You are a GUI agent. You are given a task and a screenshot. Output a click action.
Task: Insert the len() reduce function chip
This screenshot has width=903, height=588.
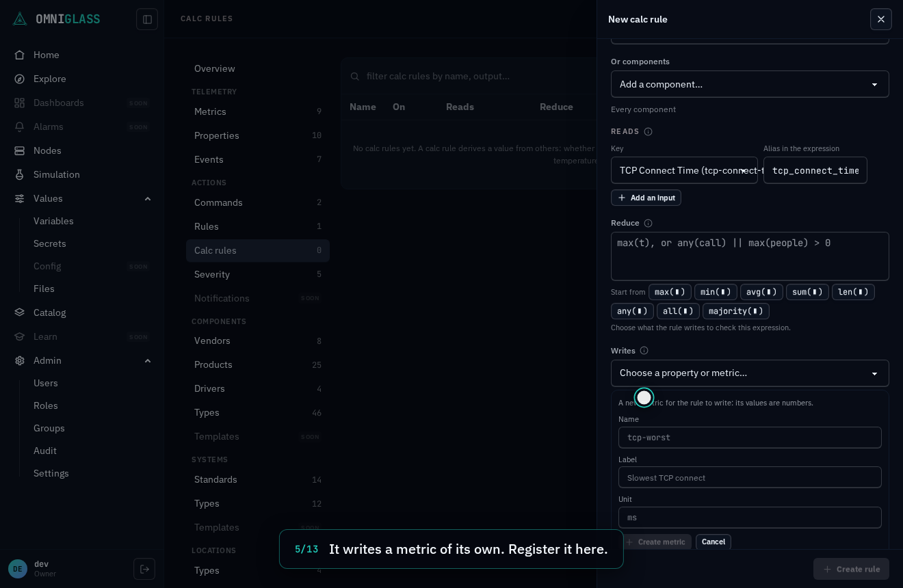(x=853, y=292)
